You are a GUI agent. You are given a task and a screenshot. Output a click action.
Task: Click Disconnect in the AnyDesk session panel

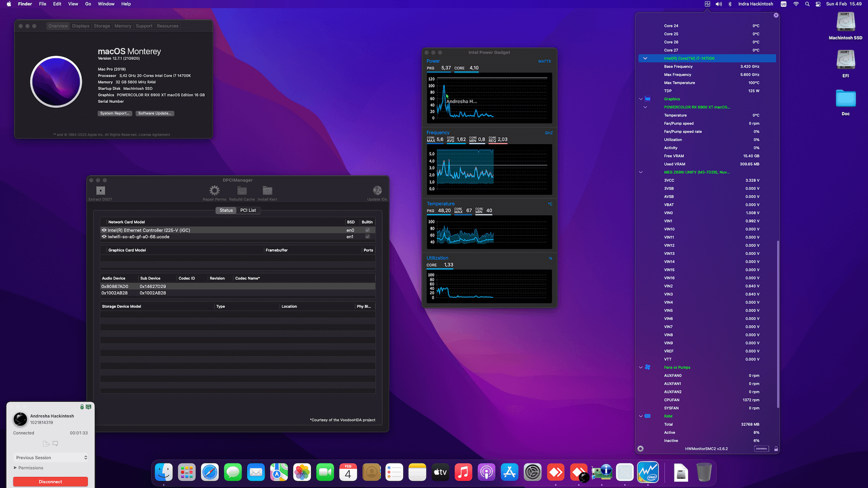(x=50, y=481)
